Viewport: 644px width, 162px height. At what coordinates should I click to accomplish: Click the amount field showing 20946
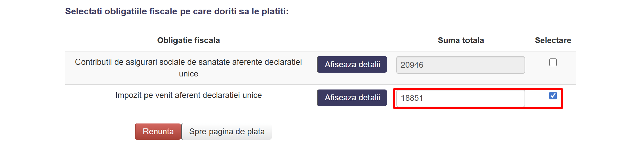click(460, 65)
